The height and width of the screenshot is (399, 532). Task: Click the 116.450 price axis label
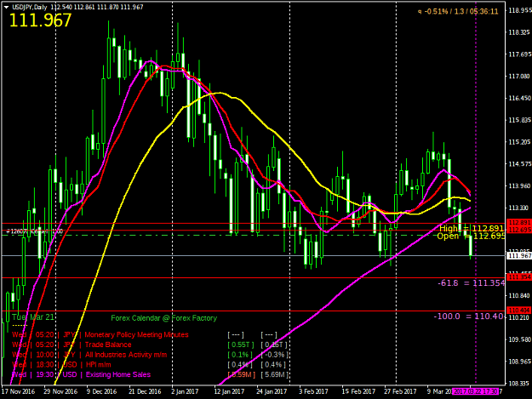tap(519, 99)
